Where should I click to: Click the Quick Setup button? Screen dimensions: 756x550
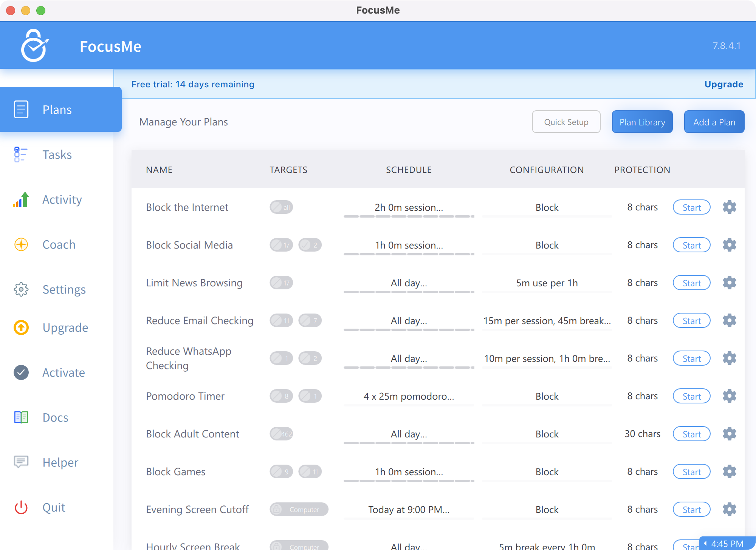pyautogui.click(x=566, y=122)
